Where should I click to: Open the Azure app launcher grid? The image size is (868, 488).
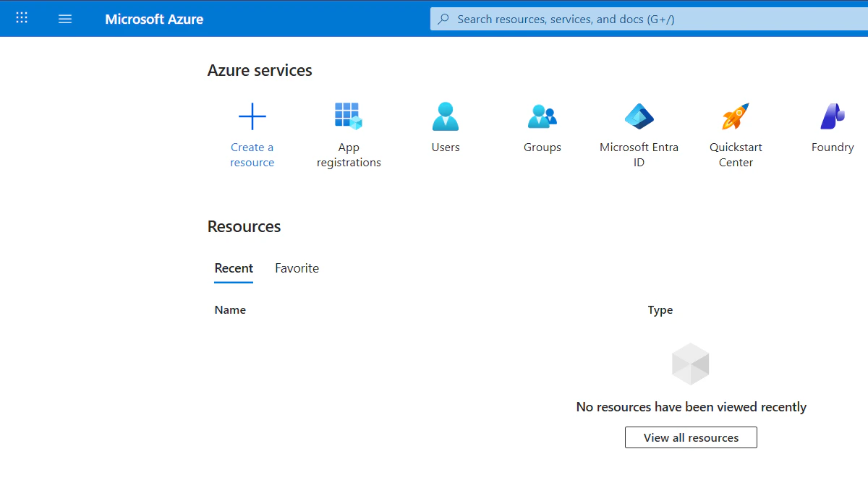(21, 18)
